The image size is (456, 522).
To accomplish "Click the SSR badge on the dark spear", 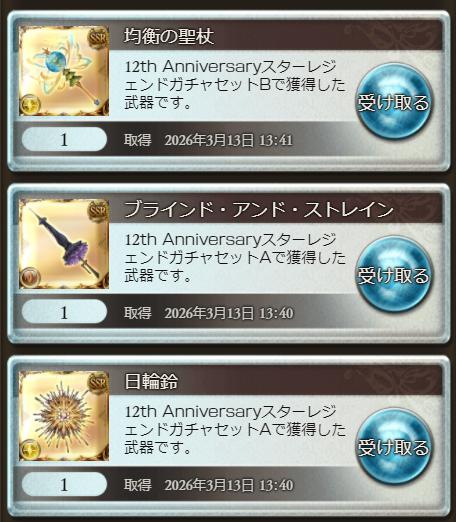I will click(x=98, y=211).
